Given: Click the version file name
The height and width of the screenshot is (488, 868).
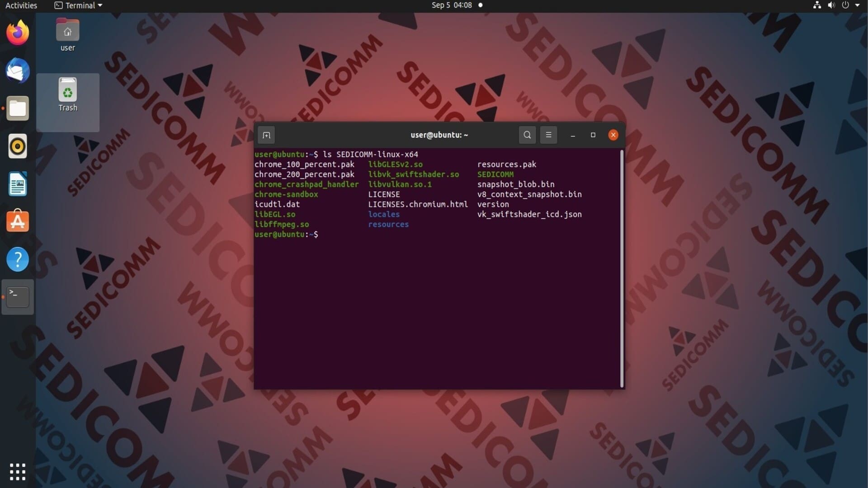Looking at the screenshot, I should 493,204.
